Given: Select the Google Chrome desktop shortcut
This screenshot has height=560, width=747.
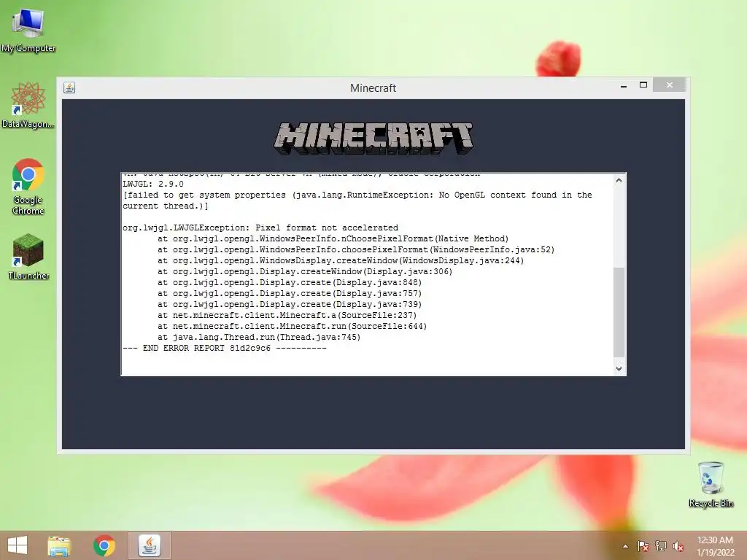Looking at the screenshot, I should pos(28,186).
